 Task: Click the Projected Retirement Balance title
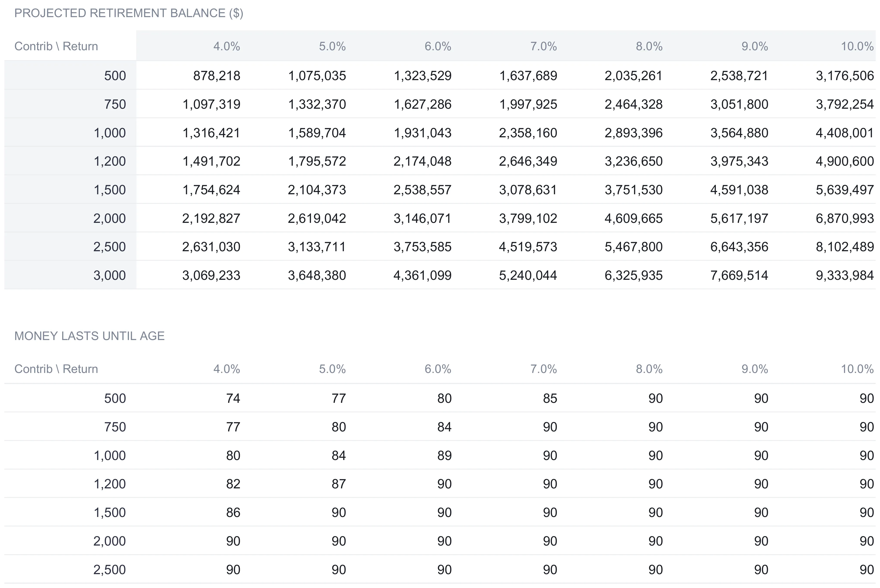129,13
